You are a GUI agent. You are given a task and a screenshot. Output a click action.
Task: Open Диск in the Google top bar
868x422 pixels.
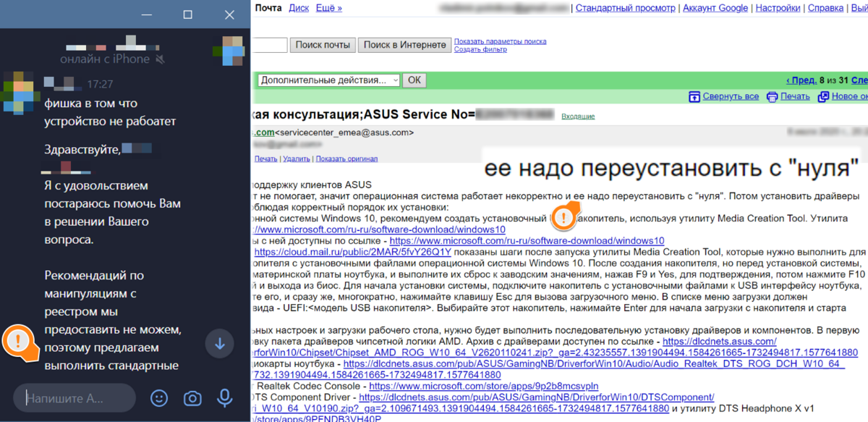299,8
